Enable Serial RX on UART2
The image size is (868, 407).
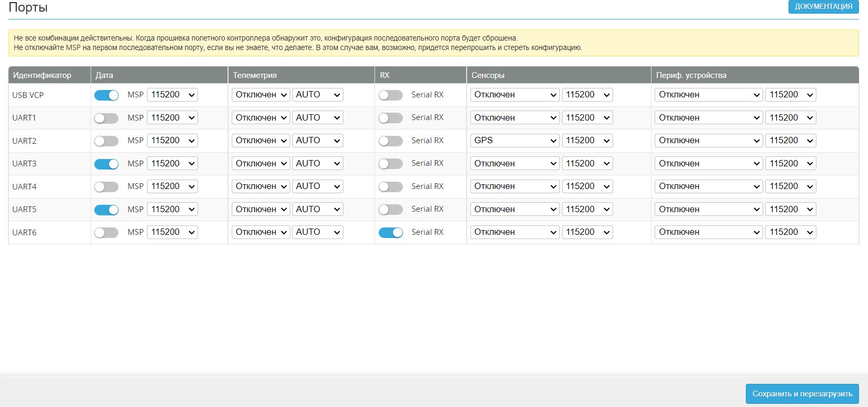(x=390, y=141)
